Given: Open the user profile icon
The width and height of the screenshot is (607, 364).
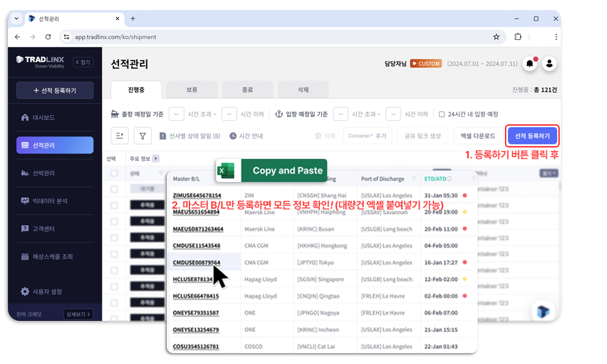Looking at the screenshot, I should 549,64.
